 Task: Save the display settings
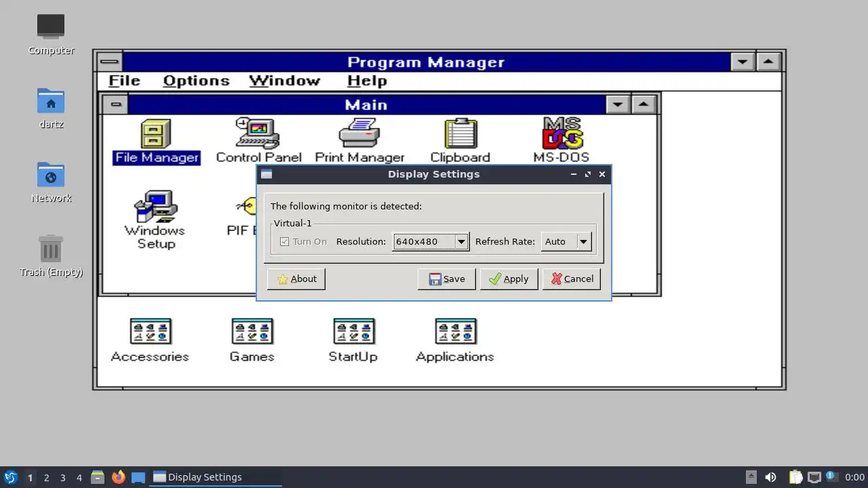[x=446, y=279]
